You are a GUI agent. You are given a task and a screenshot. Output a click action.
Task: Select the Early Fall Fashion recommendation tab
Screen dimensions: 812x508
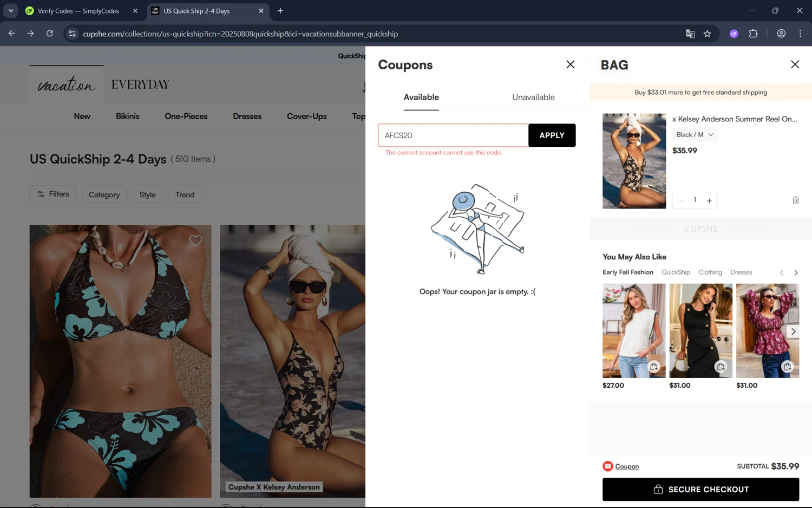click(x=627, y=272)
